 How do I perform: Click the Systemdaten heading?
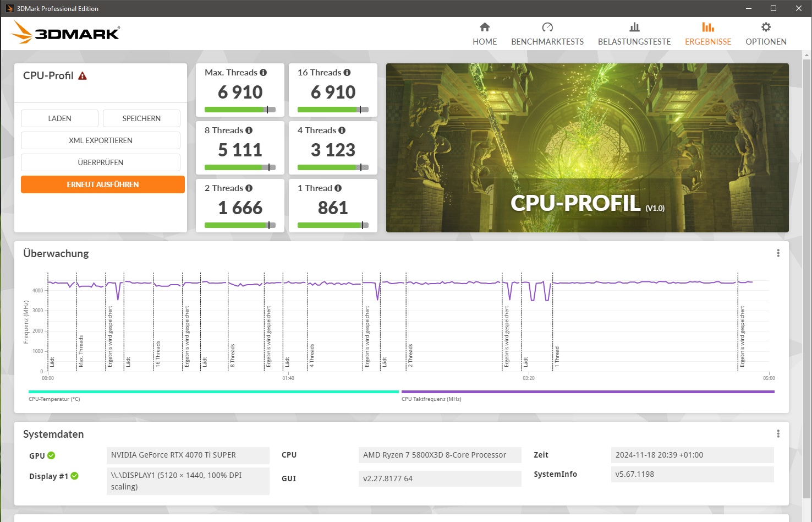pos(53,434)
